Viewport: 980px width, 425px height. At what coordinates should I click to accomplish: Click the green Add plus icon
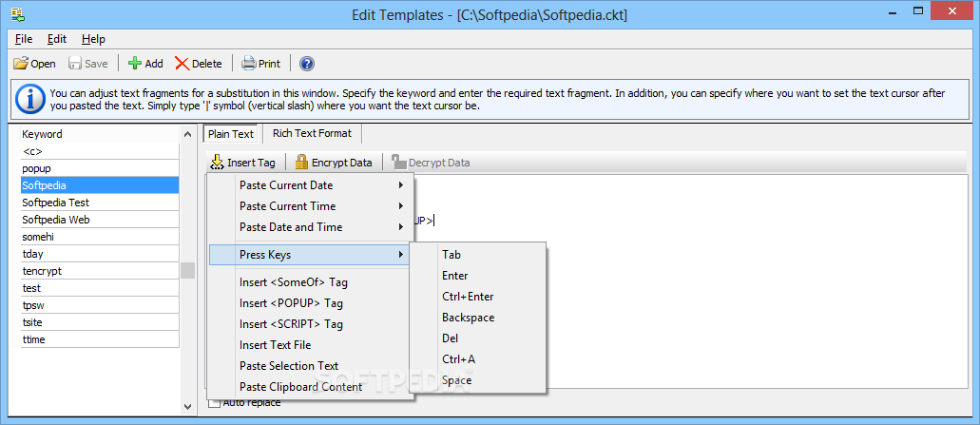[135, 64]
